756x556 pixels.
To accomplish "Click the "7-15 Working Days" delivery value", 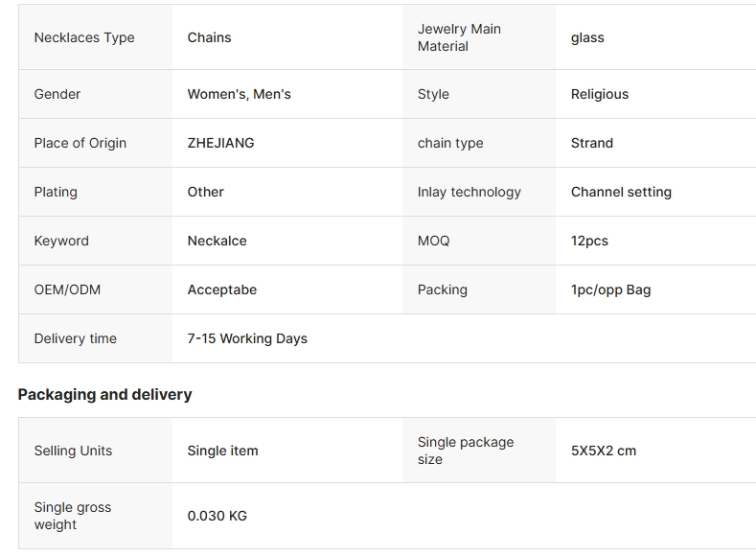I will click(247, 338).
